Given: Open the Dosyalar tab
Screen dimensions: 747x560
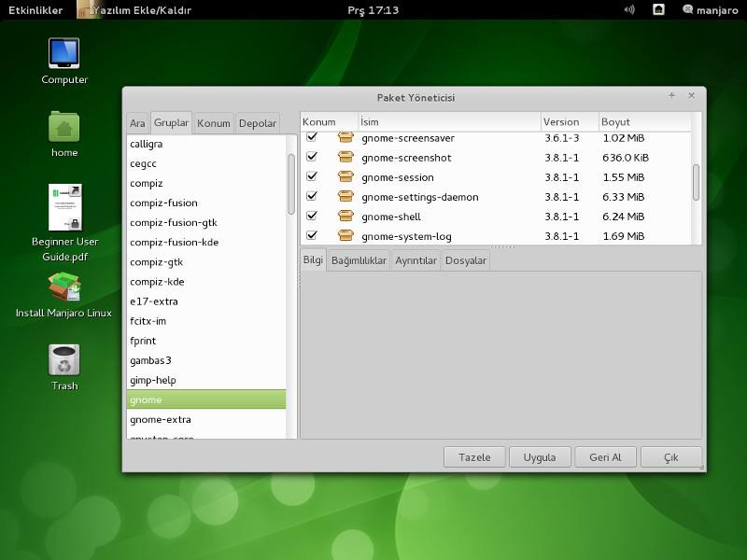Looking at the screenshot, I should [x=466, y=260].
